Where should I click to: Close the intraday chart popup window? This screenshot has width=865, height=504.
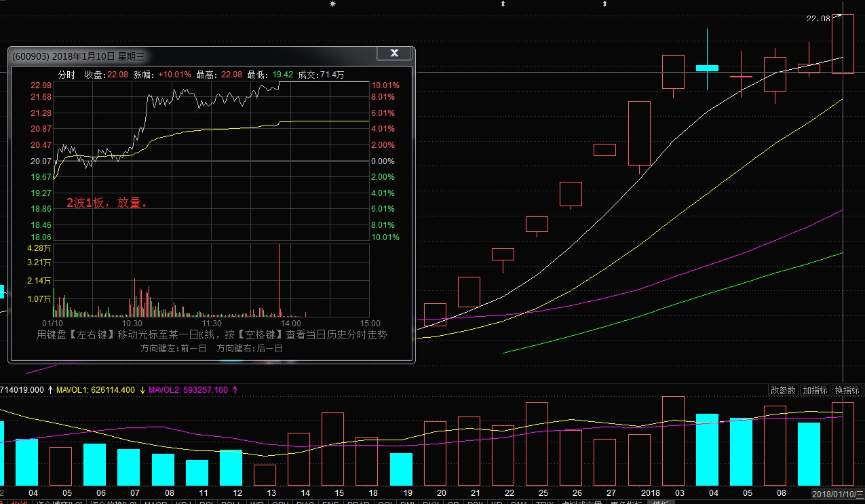pyautogui.click(x=394, y=54)
